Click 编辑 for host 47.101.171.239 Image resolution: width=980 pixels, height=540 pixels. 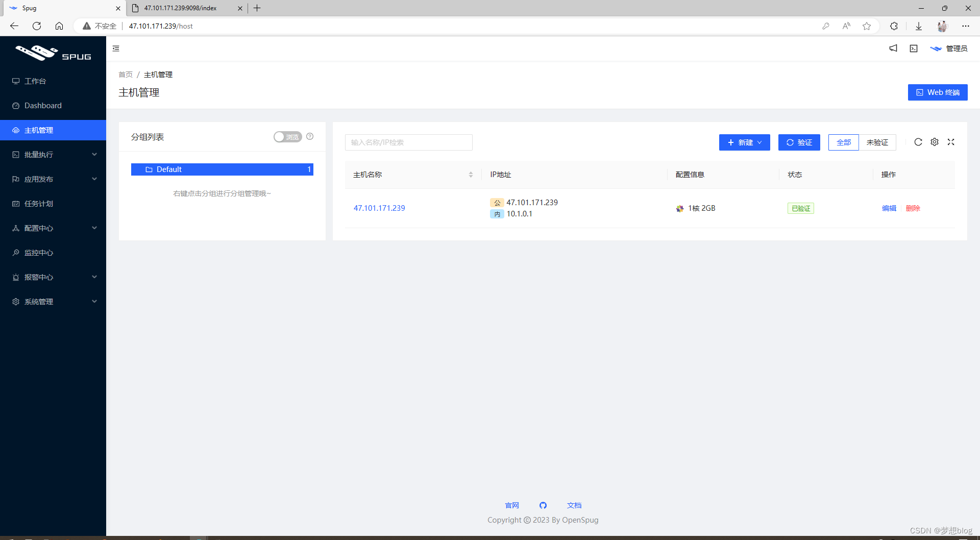889,208
